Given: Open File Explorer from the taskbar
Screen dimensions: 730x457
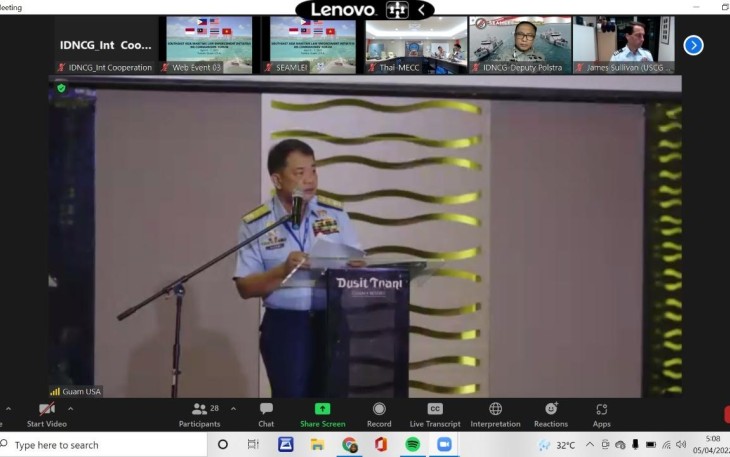Looking at the screenshot, I should click(x=318, y=444).
